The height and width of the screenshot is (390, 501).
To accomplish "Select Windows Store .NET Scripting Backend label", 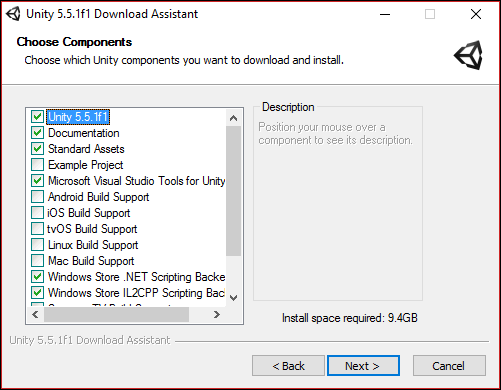I will 137,277.
